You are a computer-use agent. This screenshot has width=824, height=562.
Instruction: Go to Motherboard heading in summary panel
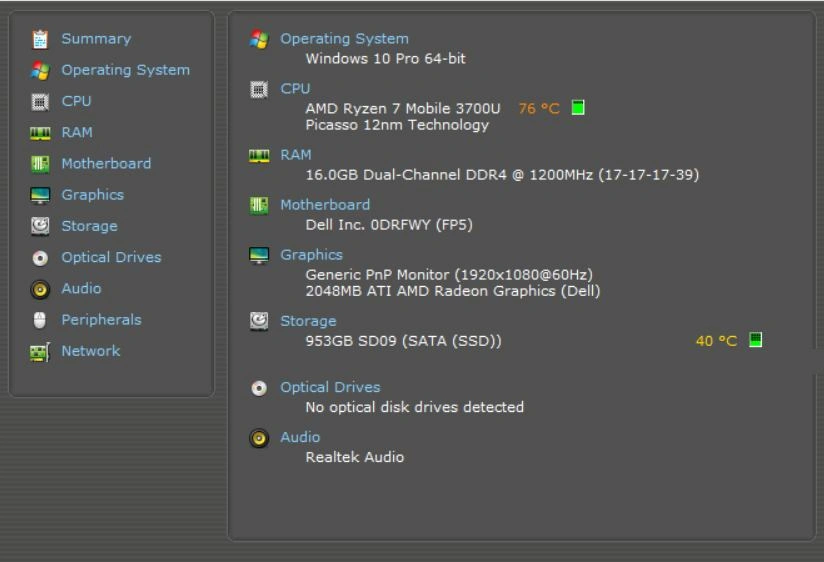pos(324,205)
